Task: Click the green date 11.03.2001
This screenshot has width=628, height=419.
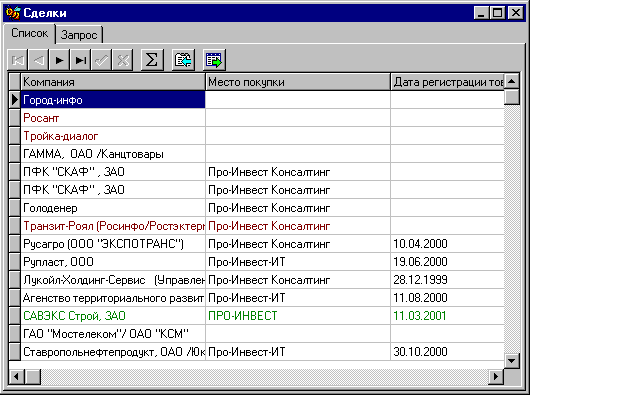Action: point(447,316)
